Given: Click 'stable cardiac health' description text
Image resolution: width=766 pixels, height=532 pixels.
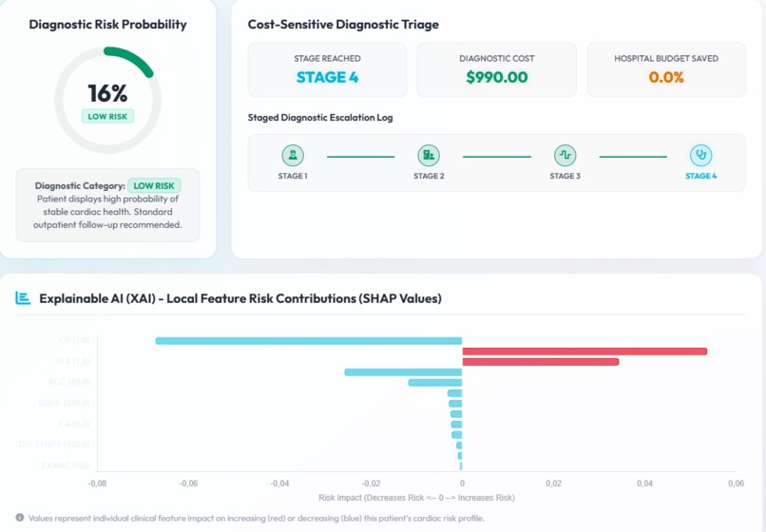Looking at the screenshot, I should pyautogui.click(x=86, y=212).
